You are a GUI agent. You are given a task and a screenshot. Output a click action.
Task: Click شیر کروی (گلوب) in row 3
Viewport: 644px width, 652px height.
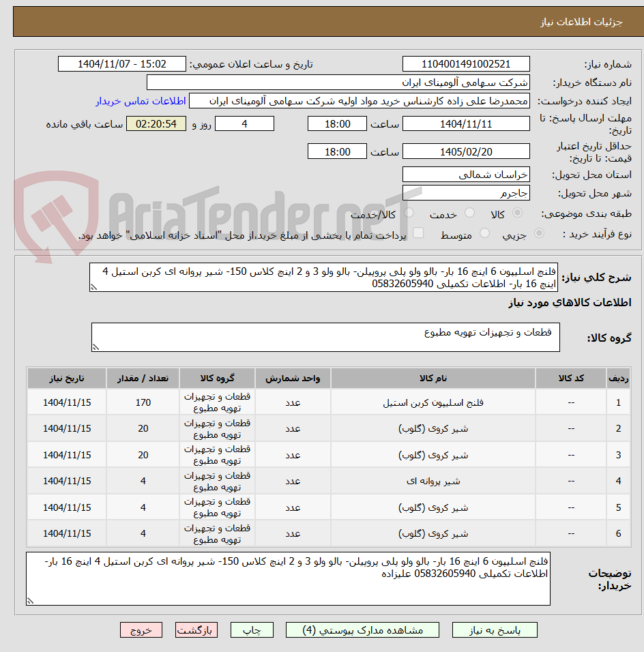click(433, 455)
